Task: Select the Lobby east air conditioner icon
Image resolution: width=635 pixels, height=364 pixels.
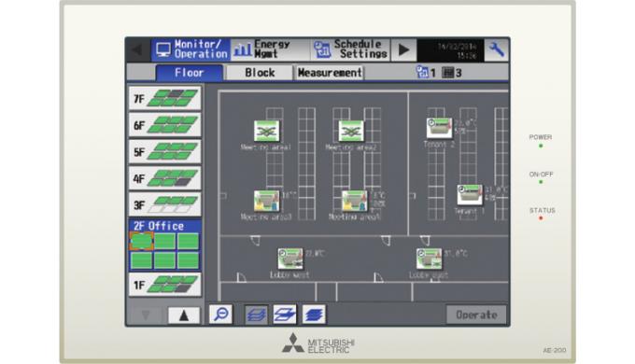Action: 430,259
